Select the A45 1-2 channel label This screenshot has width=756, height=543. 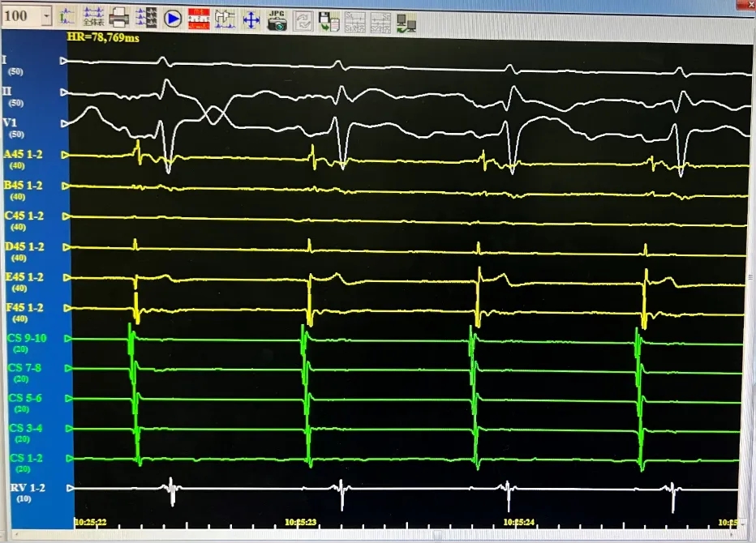pyautogui.click(x=24, y=154)
